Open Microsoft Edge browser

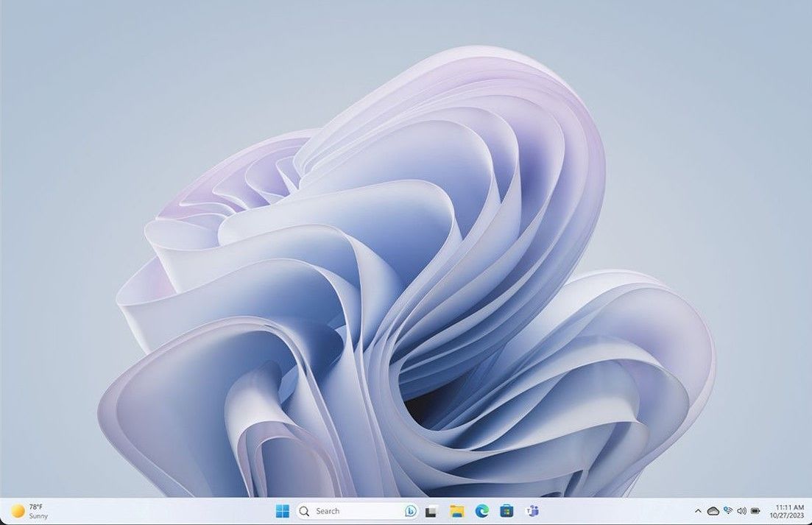[x=481, y=512]
